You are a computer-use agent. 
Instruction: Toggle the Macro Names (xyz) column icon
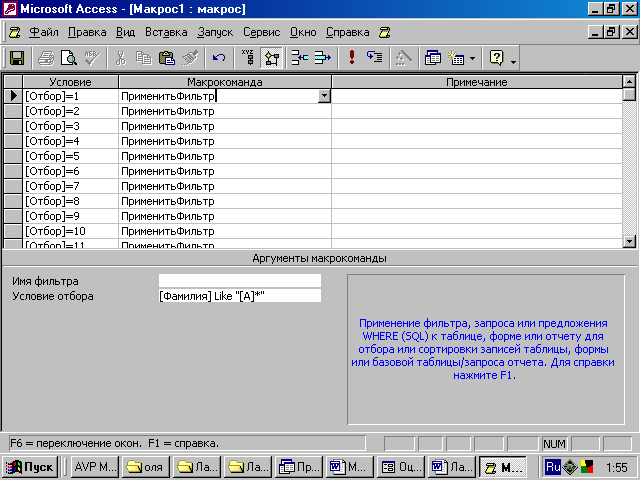click(248, 58)
